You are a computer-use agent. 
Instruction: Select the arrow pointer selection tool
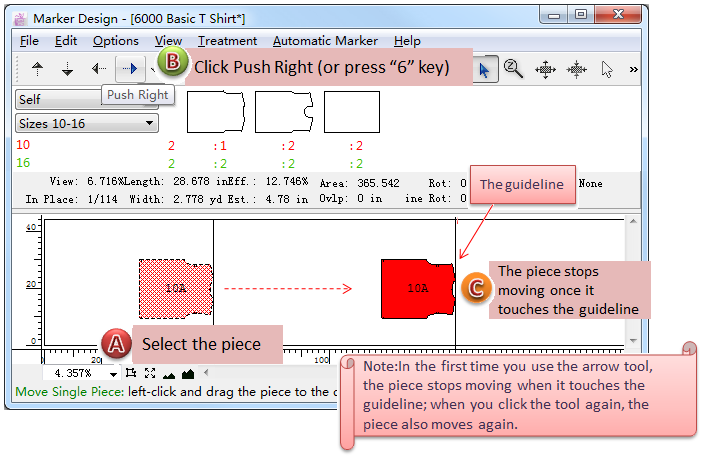pyautogui.click(x=484, y=70)
